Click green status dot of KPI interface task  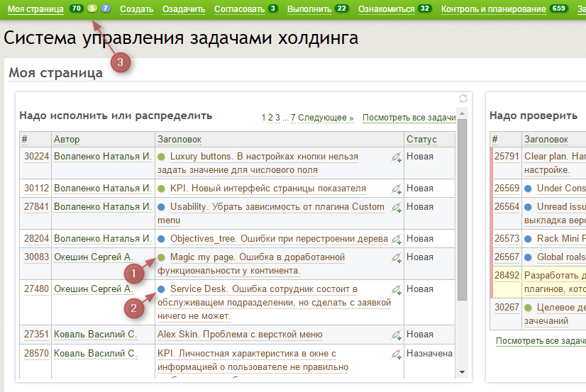tap(162, 189)
